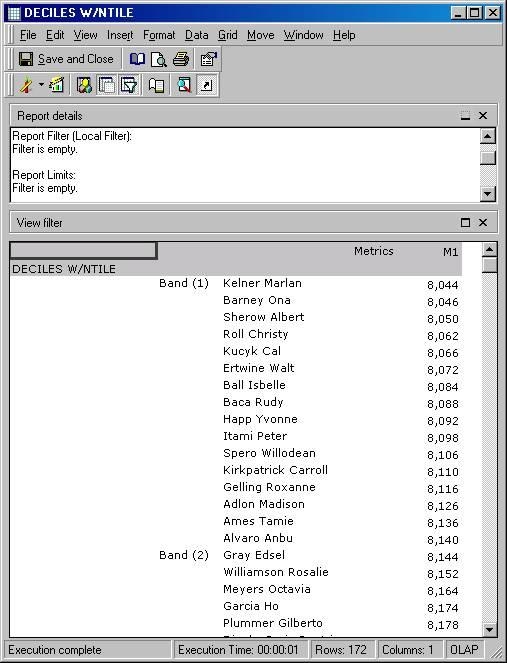Click the colored shapes object browser icon
Image resolution: width=507 pixels, height=663 pixels.
point(84,85)
